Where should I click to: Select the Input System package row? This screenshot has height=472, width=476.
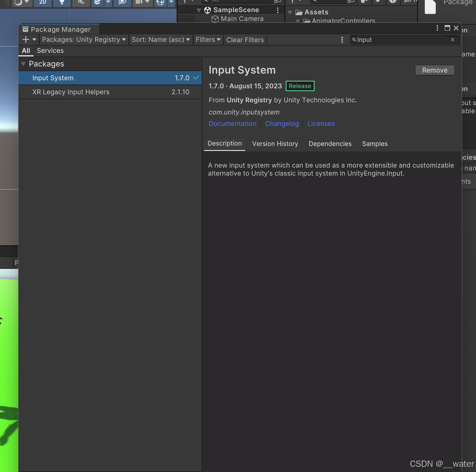(x=110, y=78)
